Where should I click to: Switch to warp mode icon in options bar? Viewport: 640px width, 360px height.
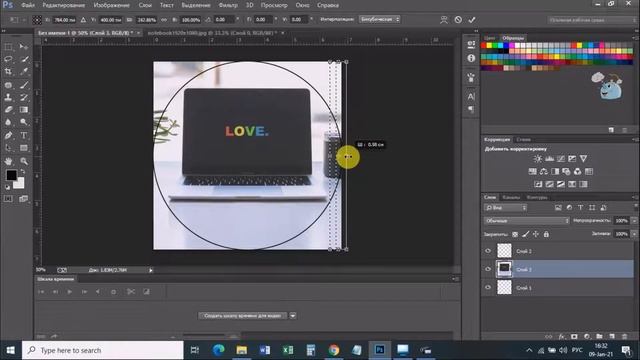[444, 20]
